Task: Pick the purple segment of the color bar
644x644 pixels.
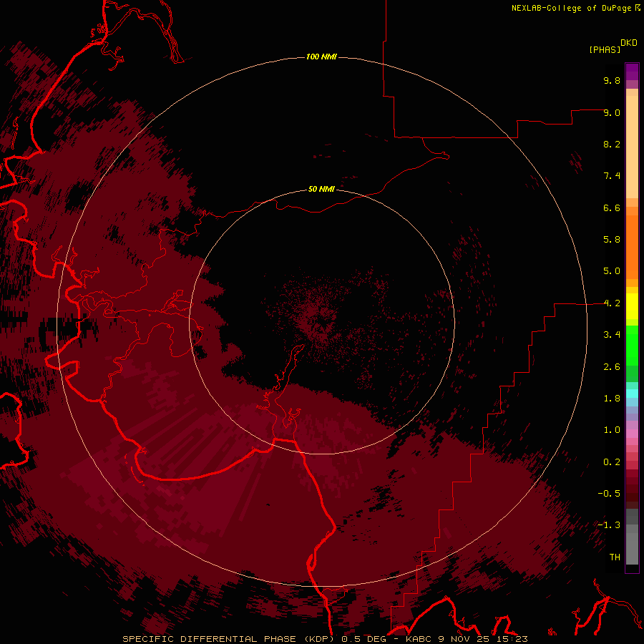Action: click(x=632, y=72)
